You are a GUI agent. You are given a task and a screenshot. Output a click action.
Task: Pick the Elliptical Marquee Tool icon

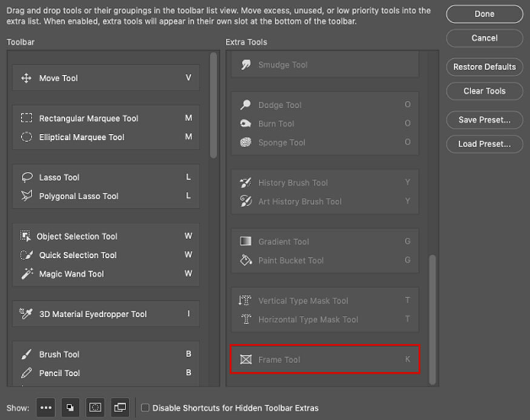point(26,137)
